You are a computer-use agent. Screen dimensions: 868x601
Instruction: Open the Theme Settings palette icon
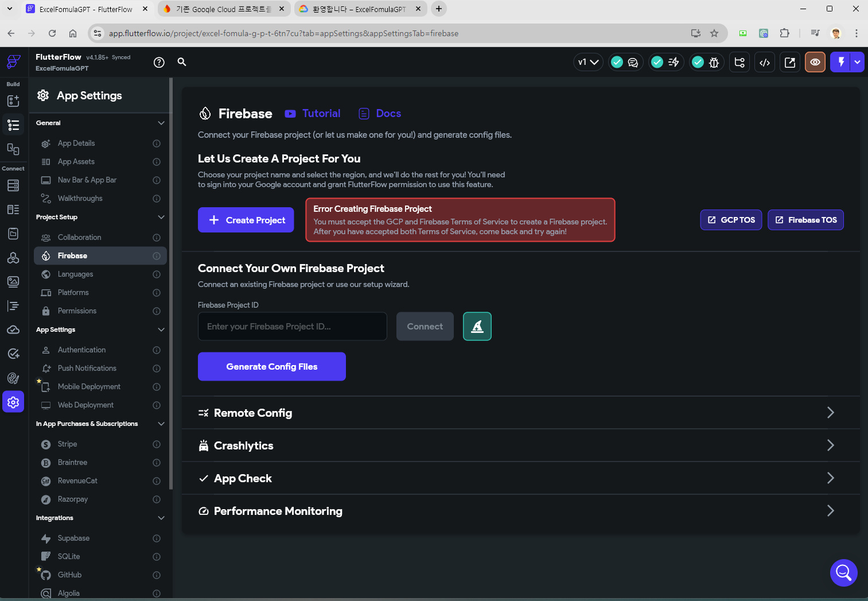coord(13,378)
